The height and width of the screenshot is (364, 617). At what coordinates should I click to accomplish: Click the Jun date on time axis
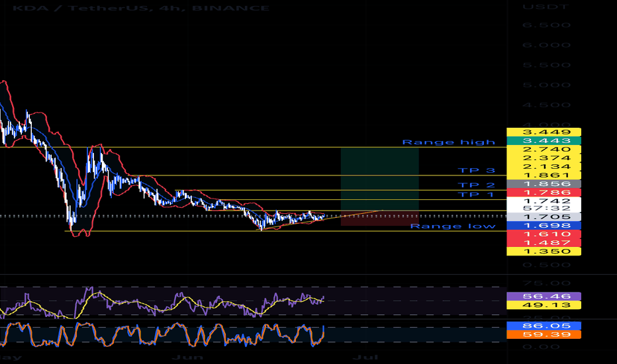pos(188,357)
